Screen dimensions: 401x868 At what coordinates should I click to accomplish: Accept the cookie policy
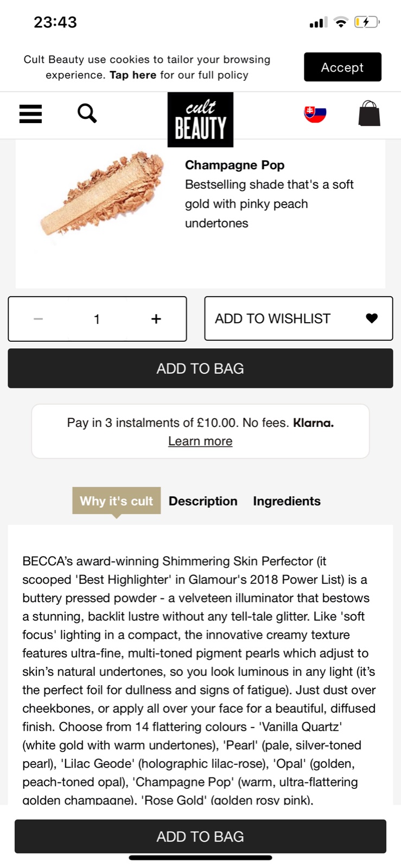tap(342, 67)
